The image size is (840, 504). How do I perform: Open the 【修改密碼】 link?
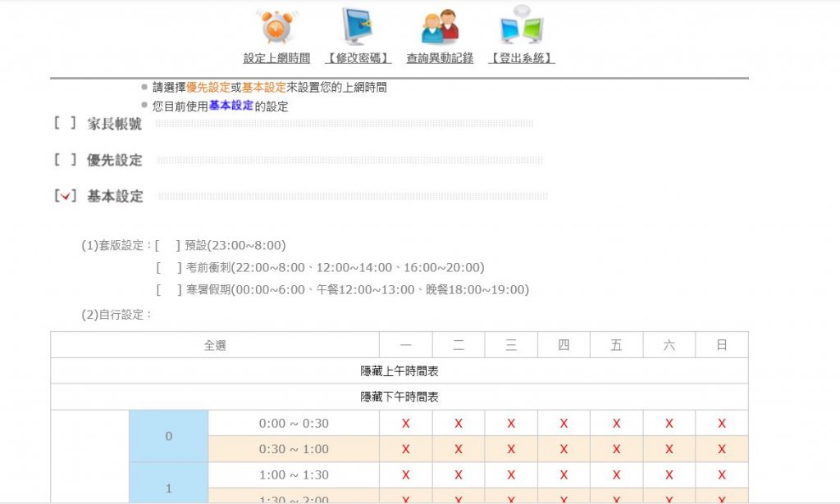(x=358, y=58)
